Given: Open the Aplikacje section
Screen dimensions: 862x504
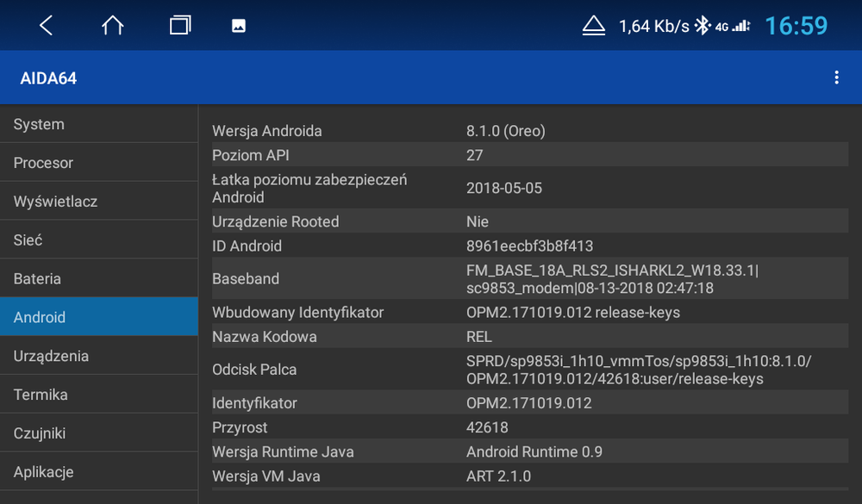Looking at the screenshot, I should (x=99, y=471).
